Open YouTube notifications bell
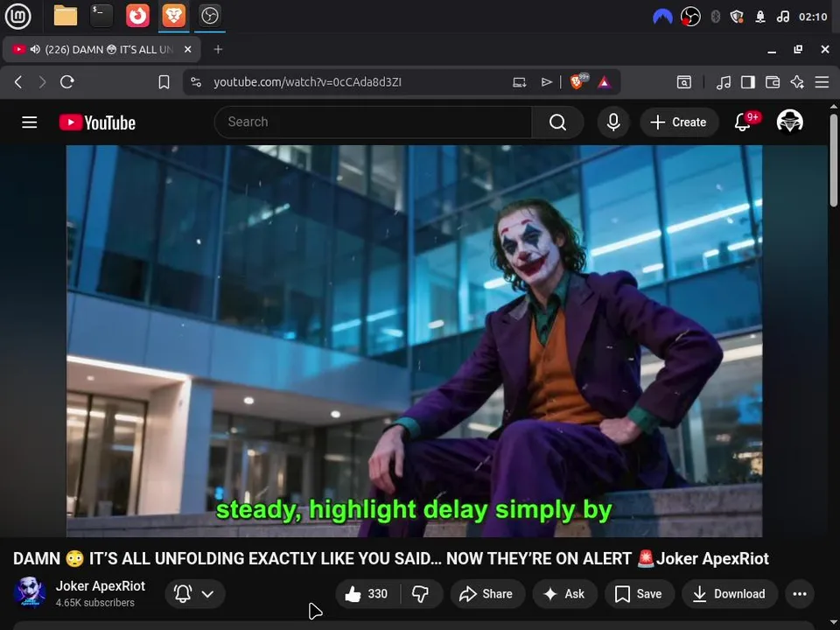840x630 pixels. (x=743, y=122)
